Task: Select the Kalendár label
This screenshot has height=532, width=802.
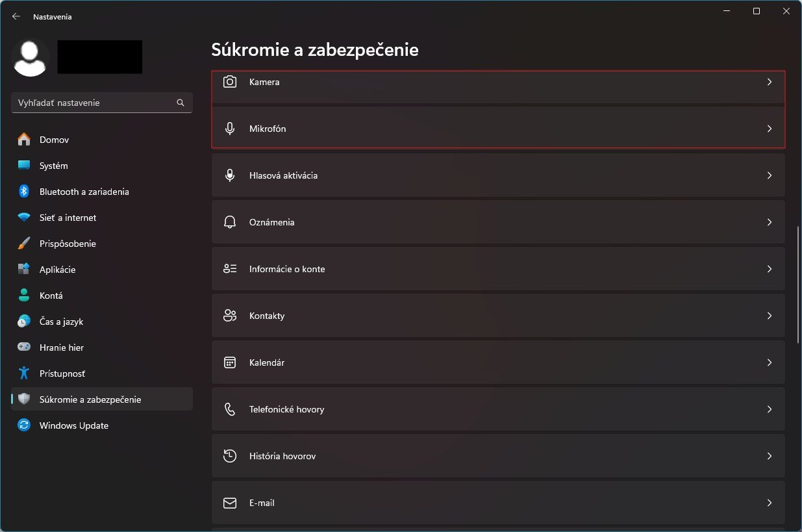Action: 267,362
